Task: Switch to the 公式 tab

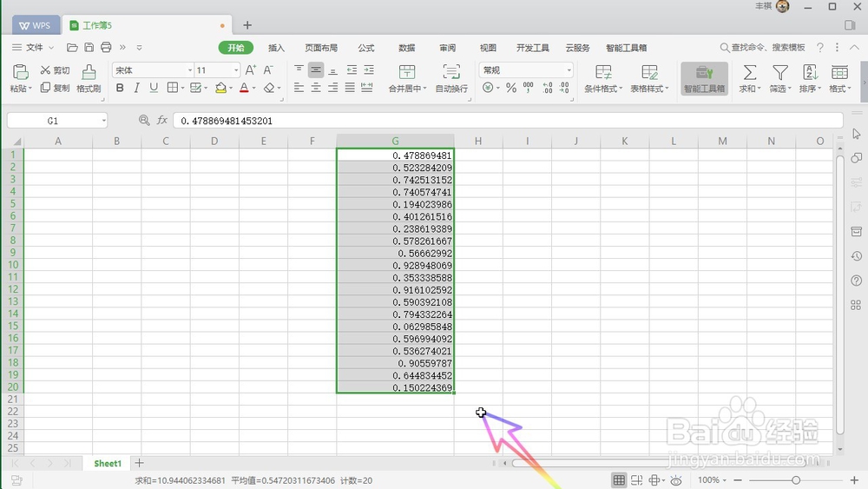Action: [366, 48]
